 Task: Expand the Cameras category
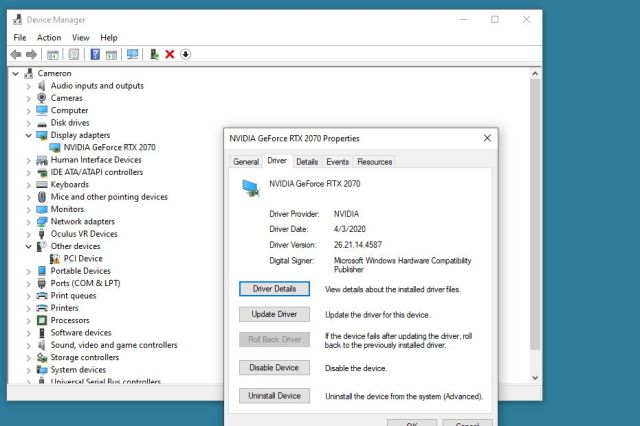coord(29,99)
